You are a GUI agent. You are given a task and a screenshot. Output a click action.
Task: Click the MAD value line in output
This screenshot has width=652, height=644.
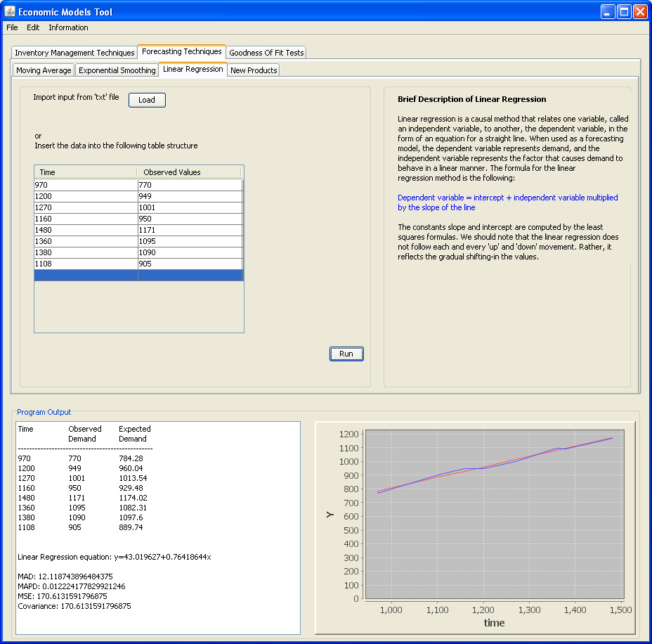coord(65,577)
